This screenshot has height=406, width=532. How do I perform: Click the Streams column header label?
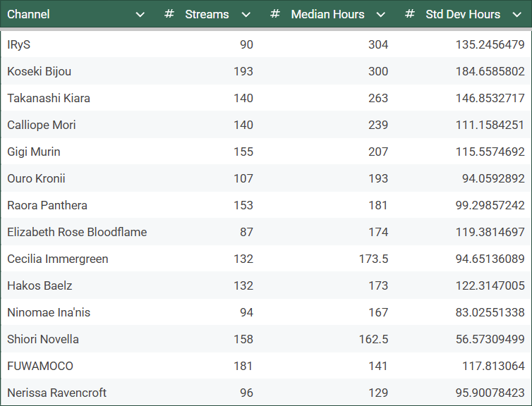click(x=207, y=14)
